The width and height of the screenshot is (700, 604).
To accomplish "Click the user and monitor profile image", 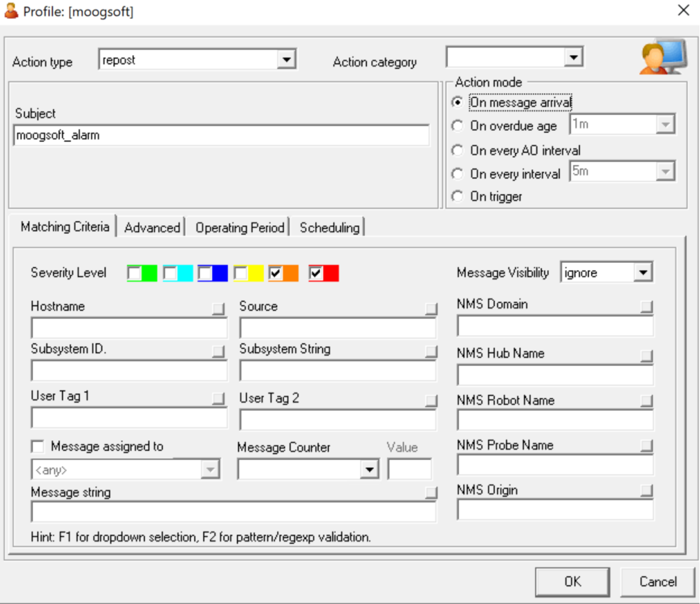I will tap(663, 57).
